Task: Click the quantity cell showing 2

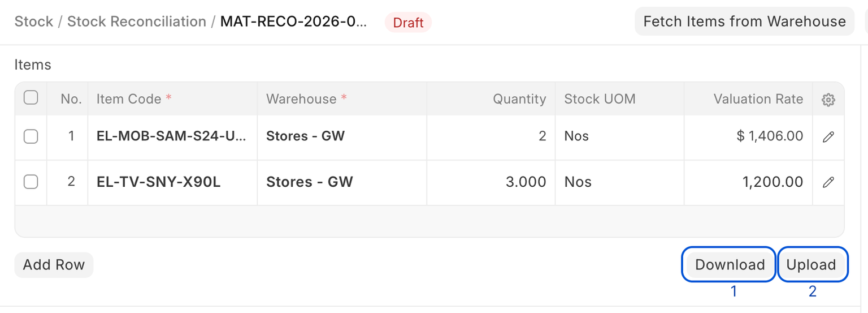Action: click(491, 136)
